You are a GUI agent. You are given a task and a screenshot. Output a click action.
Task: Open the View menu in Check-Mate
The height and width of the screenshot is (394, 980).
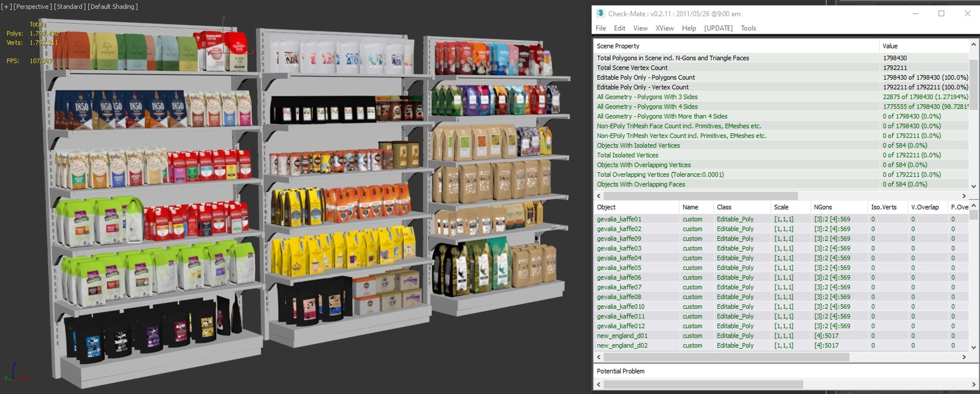click(640, 28)
